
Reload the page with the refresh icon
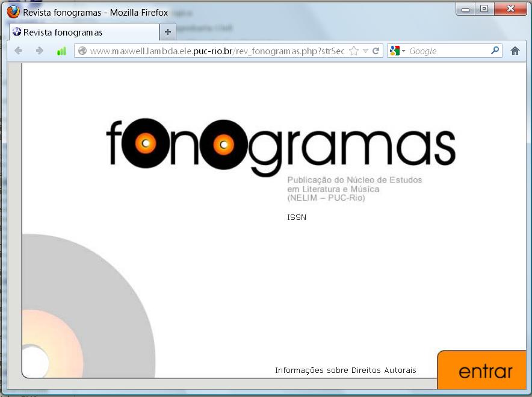pos(376,51)
